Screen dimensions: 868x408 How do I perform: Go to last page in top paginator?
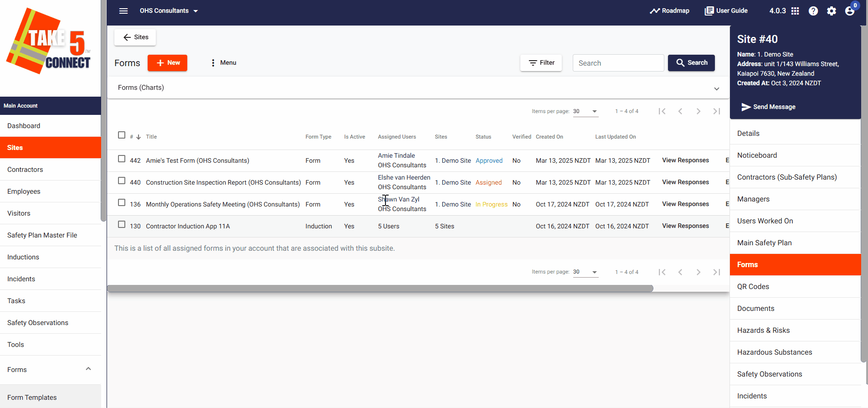point(717,111)
